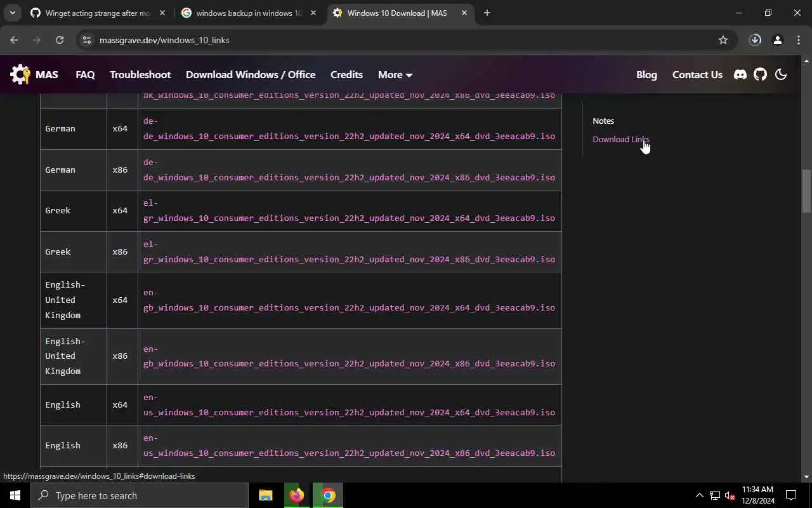The image size is (812, 508).
Task: Open muted volume icon in tray
Action: click(x=730, y=495)
